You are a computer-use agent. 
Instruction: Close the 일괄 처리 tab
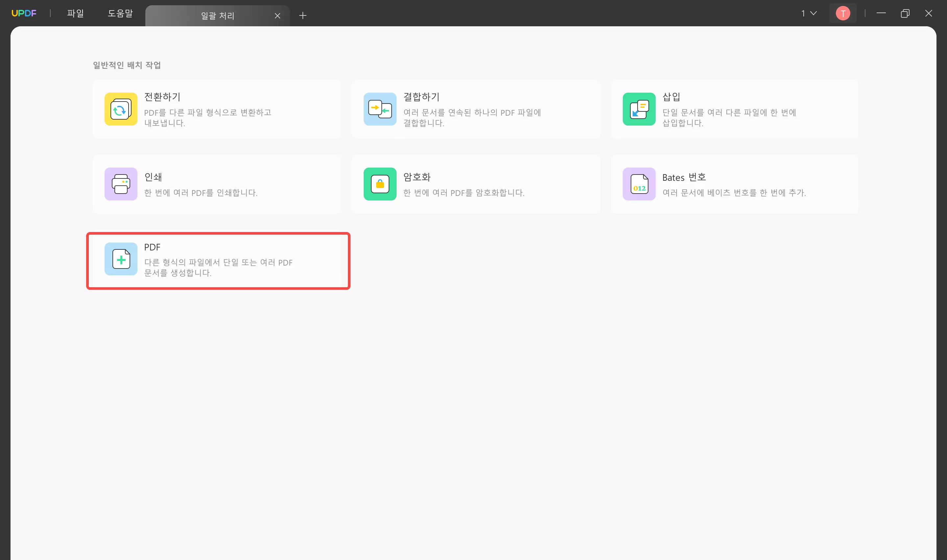click(x=278, y=15)
